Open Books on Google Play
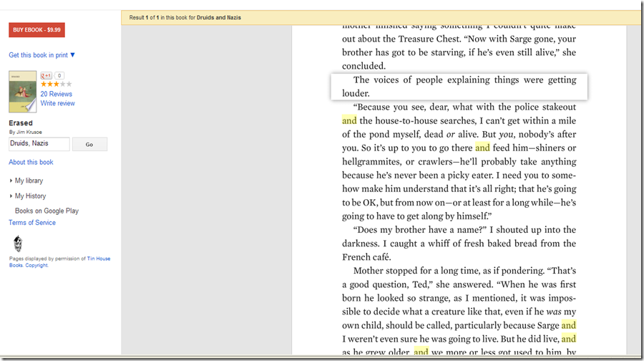Screen dimensions: 644x361 coord(47,211)
